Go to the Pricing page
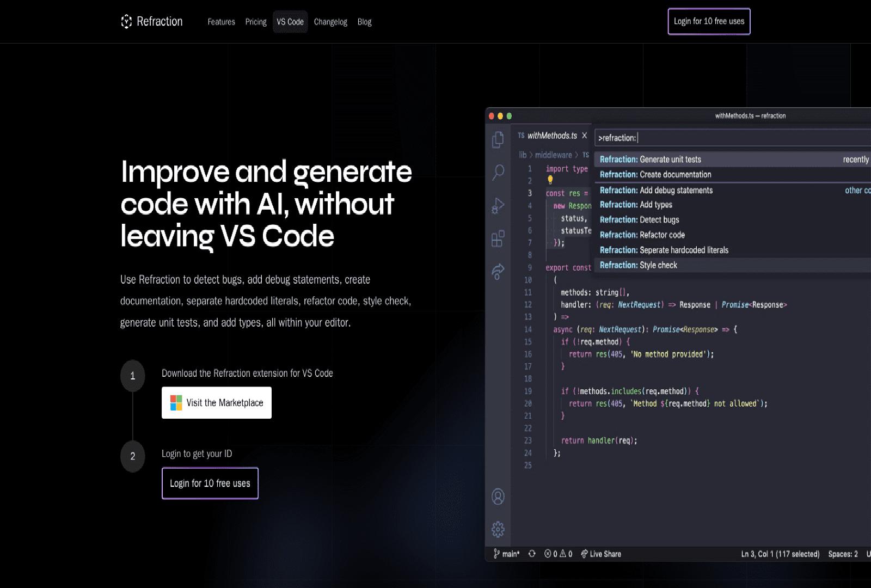Viewport: 871px width, 588px height. 256,22
